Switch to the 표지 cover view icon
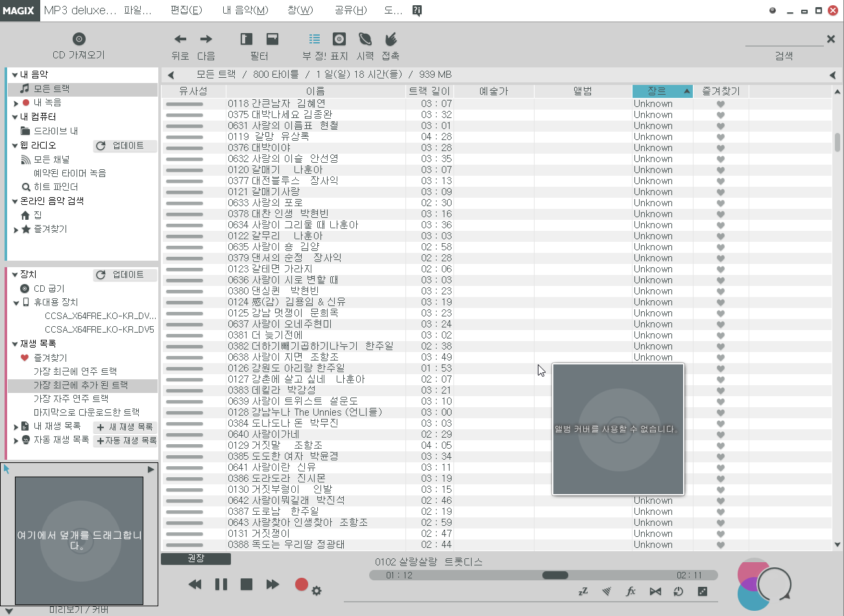This screenshot has width=844, height=616. click(x=339, y=39)
